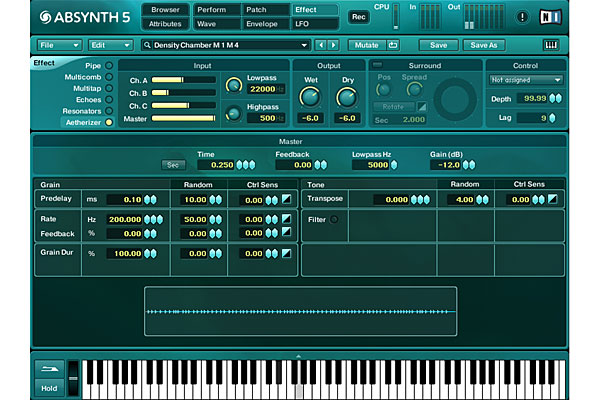Switch to the Perform tab
Viewport: 600px width, 400px height.
218,10
